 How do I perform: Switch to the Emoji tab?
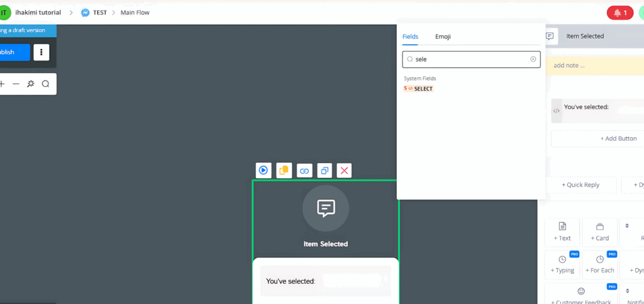(x=443, y=37)
